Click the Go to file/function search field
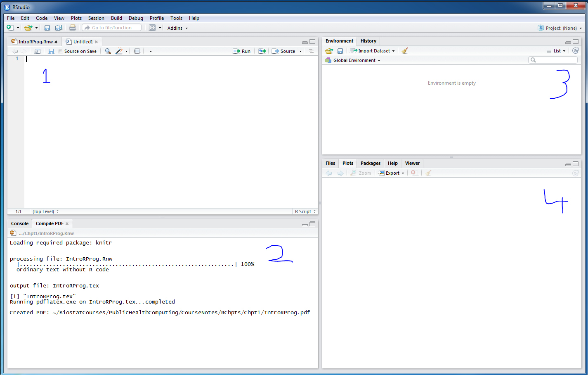This screenshot has width=588, height=375. [x=112, y=28]
